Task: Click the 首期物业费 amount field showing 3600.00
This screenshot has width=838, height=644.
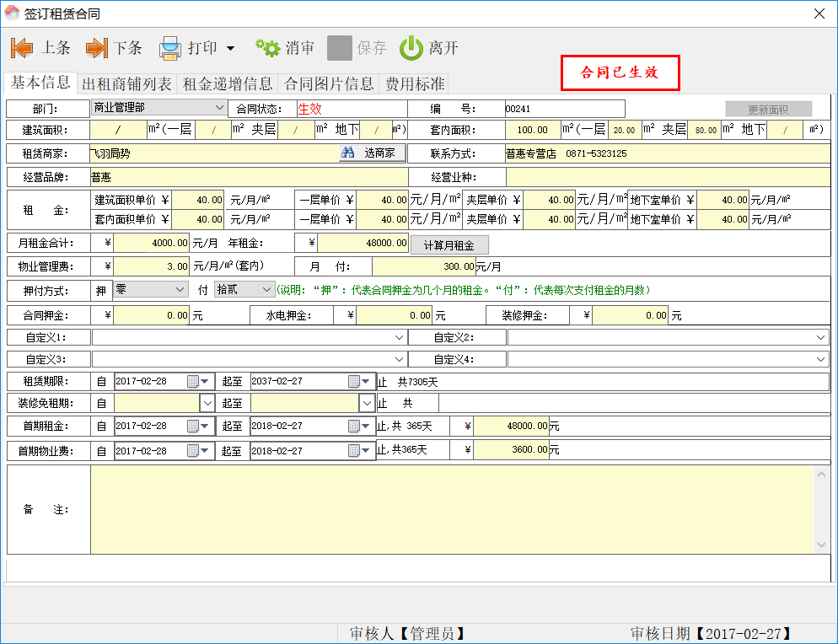Action: pyautogui.click(x=511, y=450)
